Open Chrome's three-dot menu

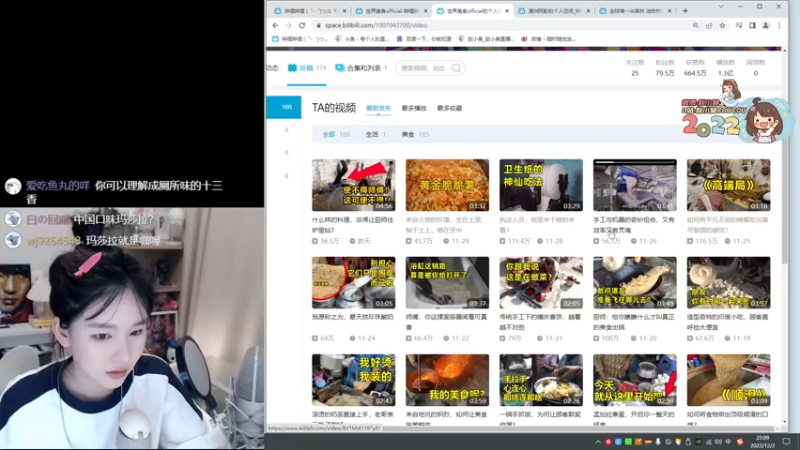779,26
